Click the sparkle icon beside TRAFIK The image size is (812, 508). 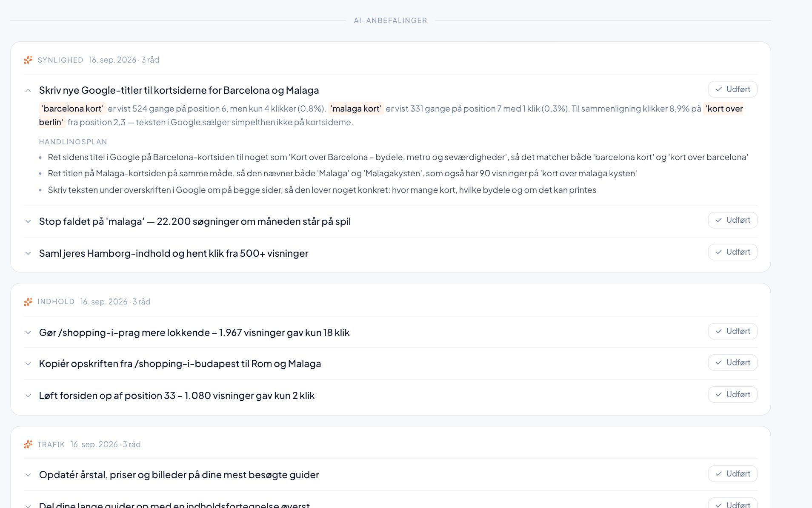[x=28, y=445]
